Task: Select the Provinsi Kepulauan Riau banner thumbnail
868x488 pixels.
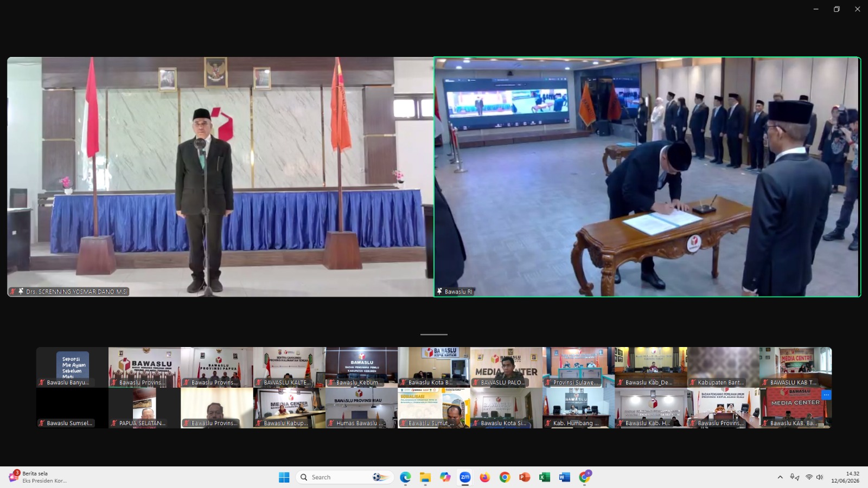Action: pyautogui.click(x=723, y=408)
